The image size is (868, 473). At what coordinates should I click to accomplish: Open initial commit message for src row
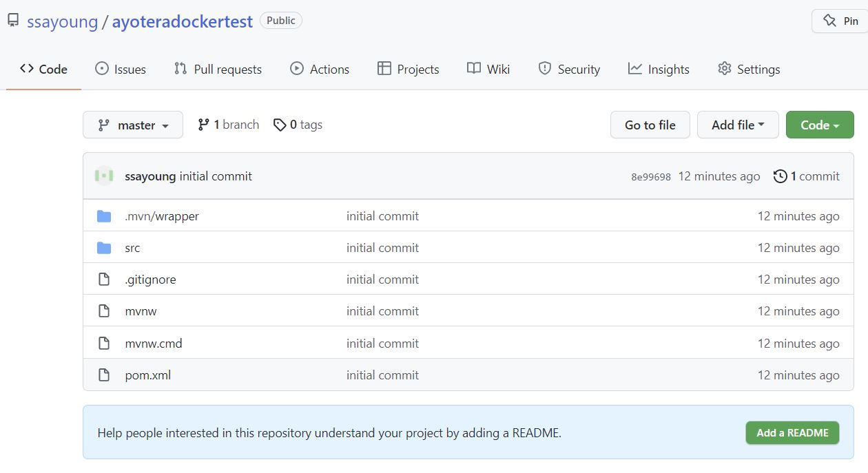pos(382,248)
